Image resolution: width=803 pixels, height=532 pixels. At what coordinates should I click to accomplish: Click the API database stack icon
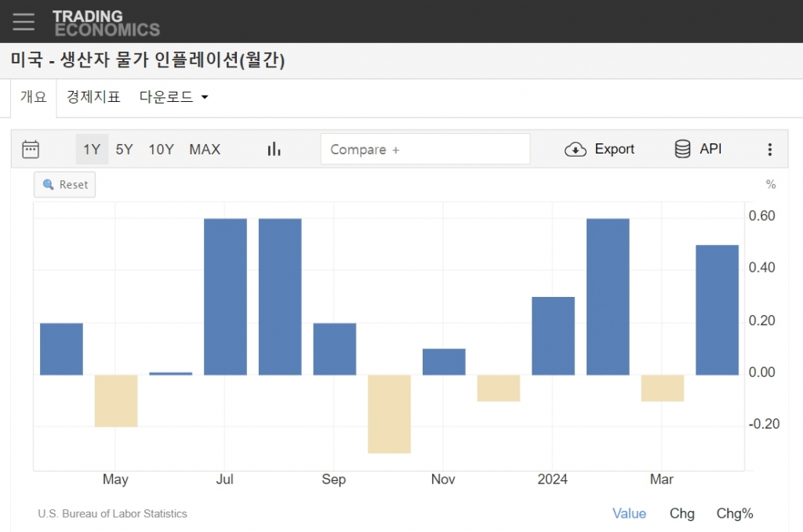point(682,149)
